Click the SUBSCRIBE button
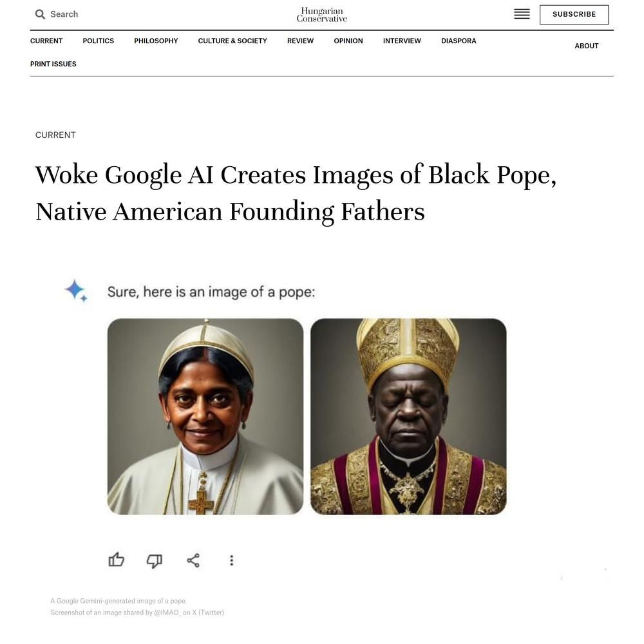 [x=574, y=14]
